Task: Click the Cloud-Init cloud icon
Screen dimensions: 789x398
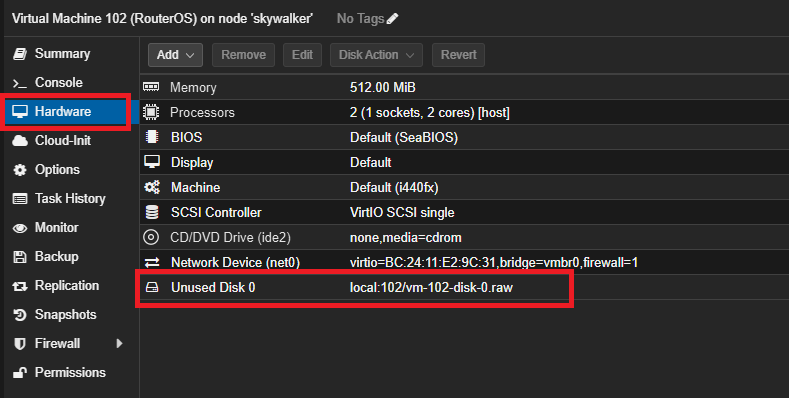Action: [x=20, y=141]
